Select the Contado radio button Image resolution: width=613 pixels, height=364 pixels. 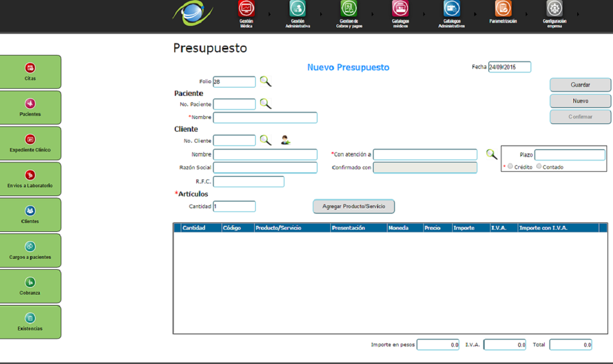click(x=539, y=166)
